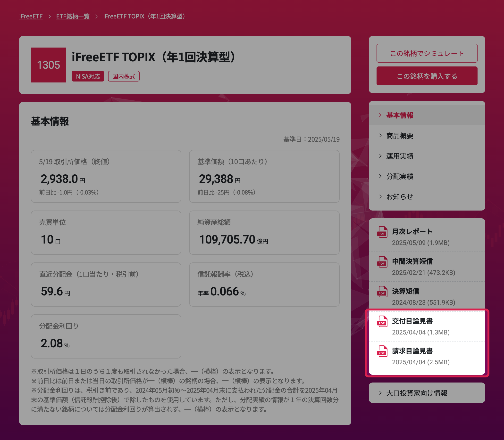Go to iFreeETF breadcrumb link

pyautogui.click(x=31, y=16)
